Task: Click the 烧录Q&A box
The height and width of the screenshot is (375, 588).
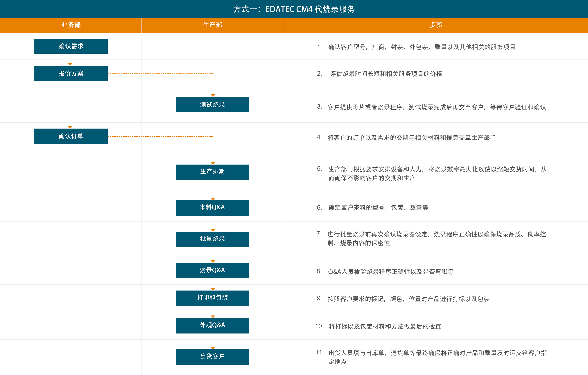Action: coord(212,270)
